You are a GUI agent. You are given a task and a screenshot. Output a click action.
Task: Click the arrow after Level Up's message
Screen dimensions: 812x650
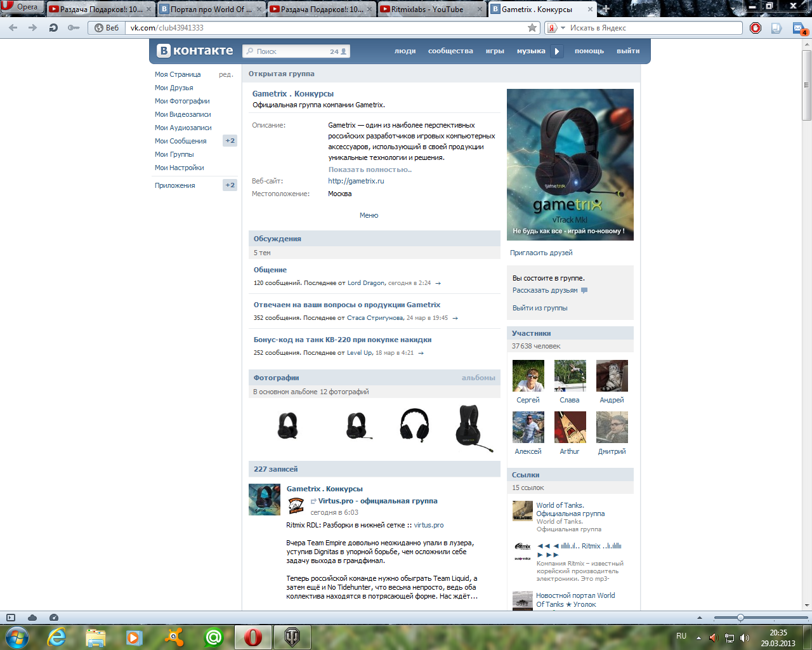click(421, 353)
